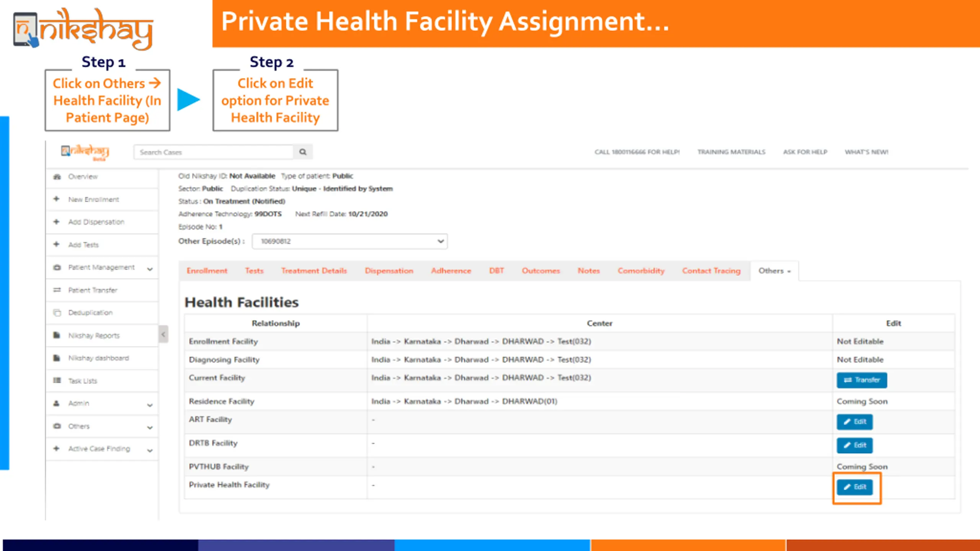Click the Patient Transfer arrows icon
This screenshot has width=980, height=551.
click(x=57, y=290)
